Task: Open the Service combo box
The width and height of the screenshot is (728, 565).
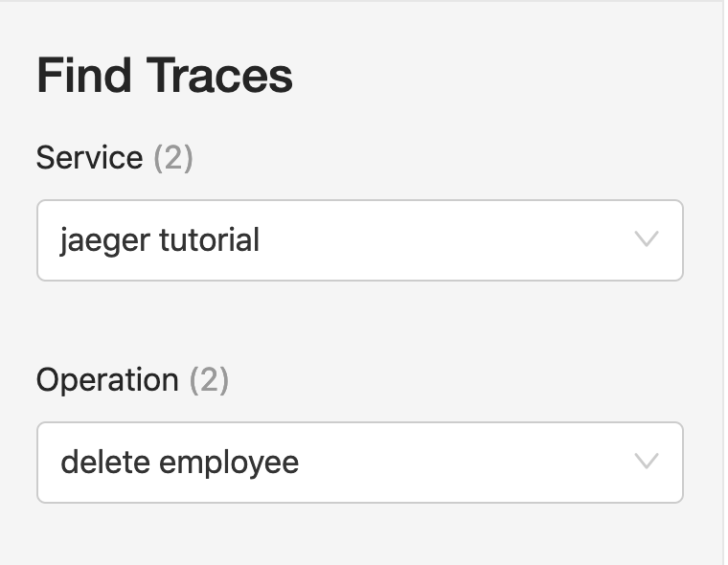Action: point(359,240)
